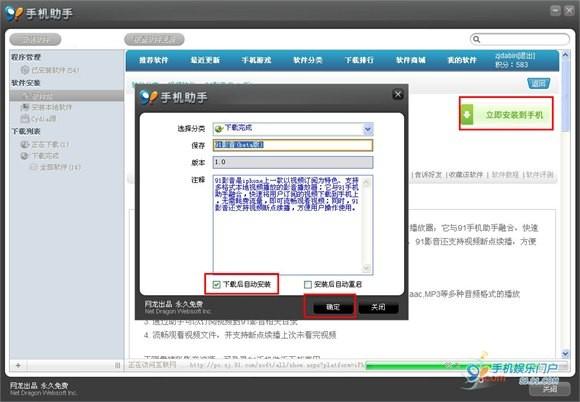
Task: Click the 安装本地软件 sidebar icon
Action: (x=25, y=107)
